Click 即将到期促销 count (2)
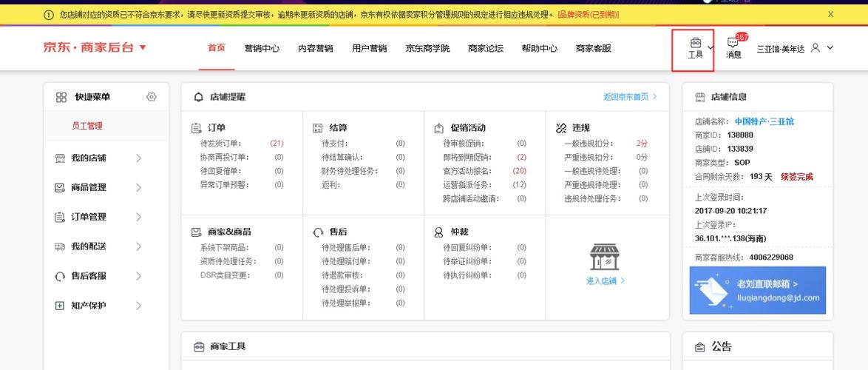 [521, 158]
